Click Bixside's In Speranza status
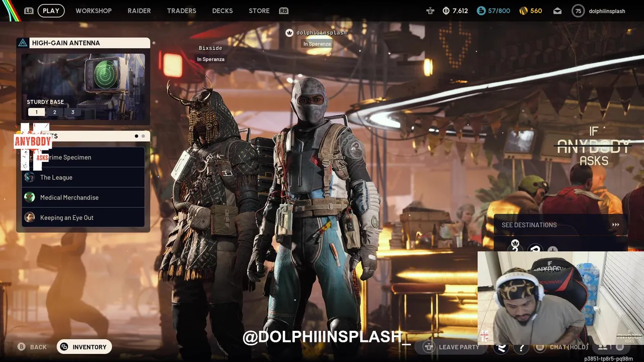Screen dimensions: 644x362 point(210,59)
